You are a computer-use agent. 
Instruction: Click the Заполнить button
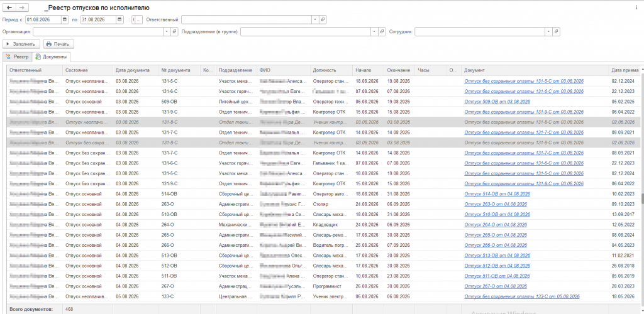(21, 44)
